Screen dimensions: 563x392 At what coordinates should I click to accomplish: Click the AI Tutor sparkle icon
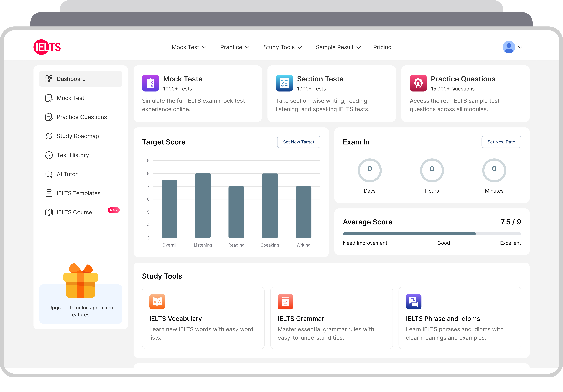tap(49, 174)
